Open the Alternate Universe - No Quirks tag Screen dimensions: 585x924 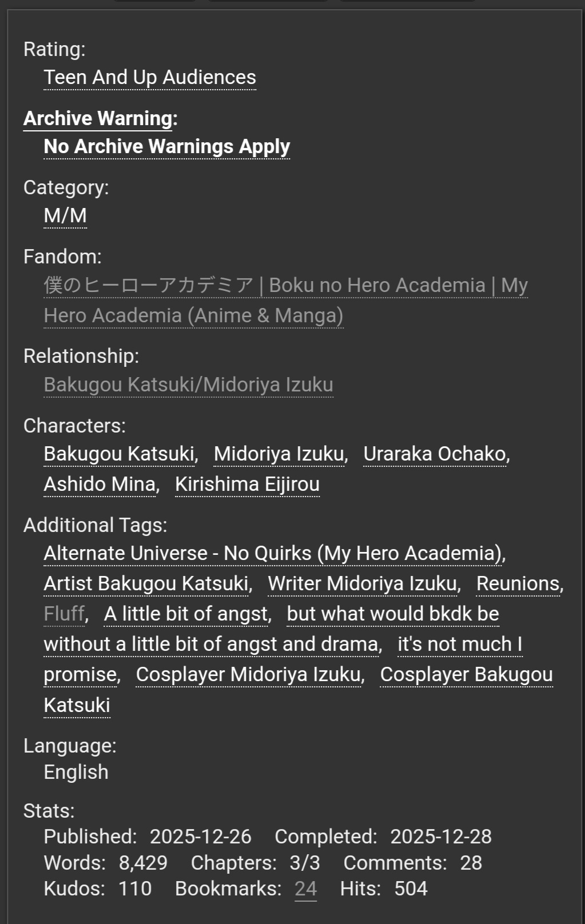point(273,553)
